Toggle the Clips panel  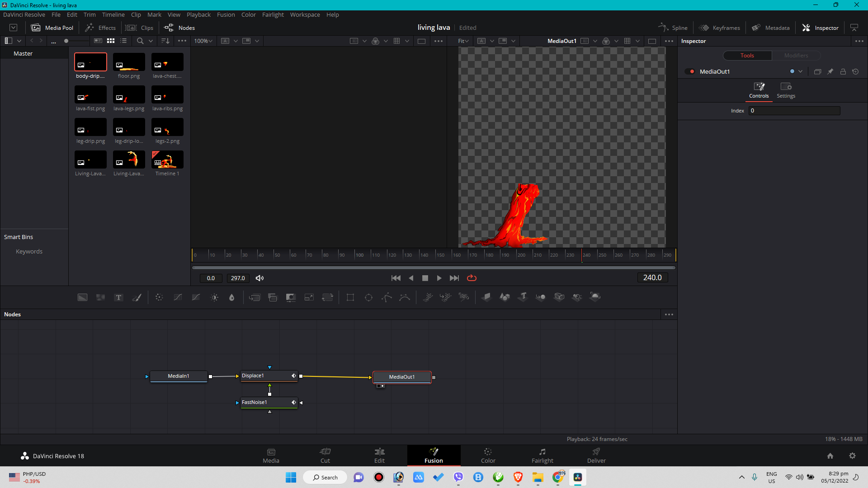tap(140, 28)
